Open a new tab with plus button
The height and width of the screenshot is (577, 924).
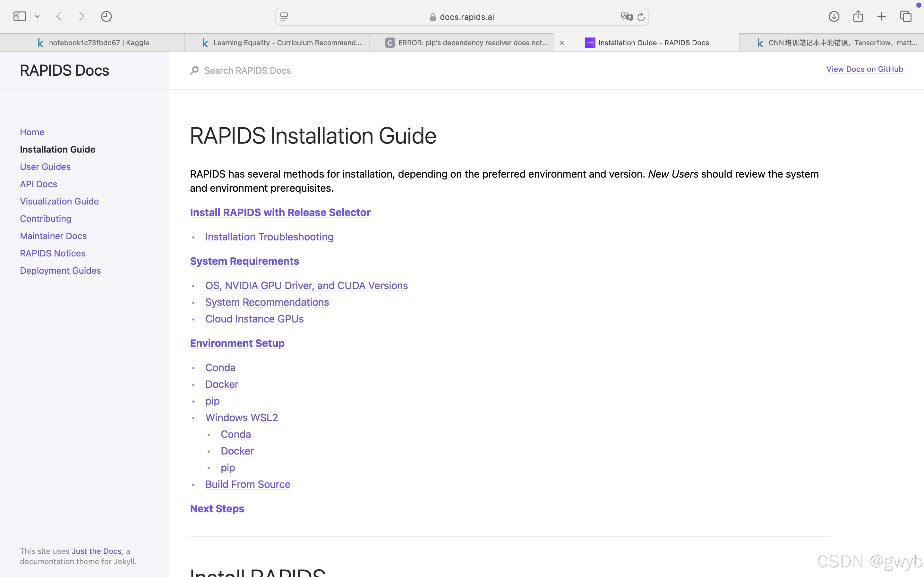click(x=881, y=16)
